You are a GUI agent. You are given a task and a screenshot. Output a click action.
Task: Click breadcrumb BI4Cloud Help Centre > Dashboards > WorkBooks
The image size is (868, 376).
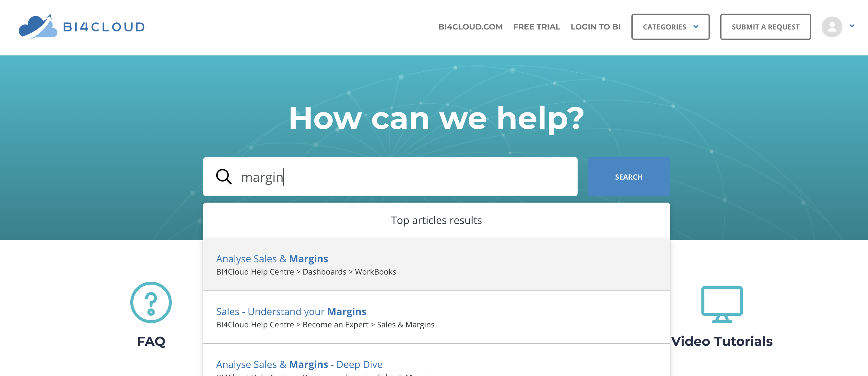click(x=306, y=272)
